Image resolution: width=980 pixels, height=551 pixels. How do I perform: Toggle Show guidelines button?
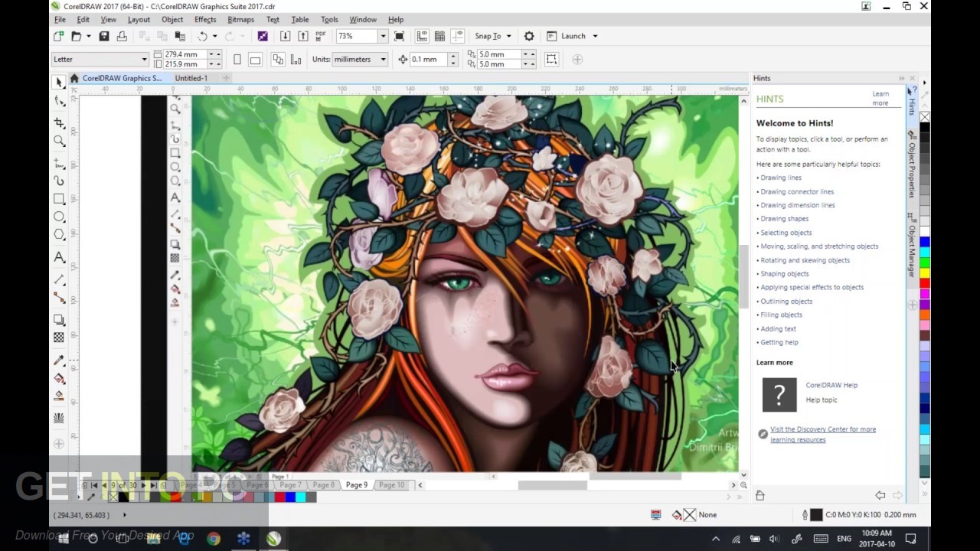coord(457,36)
